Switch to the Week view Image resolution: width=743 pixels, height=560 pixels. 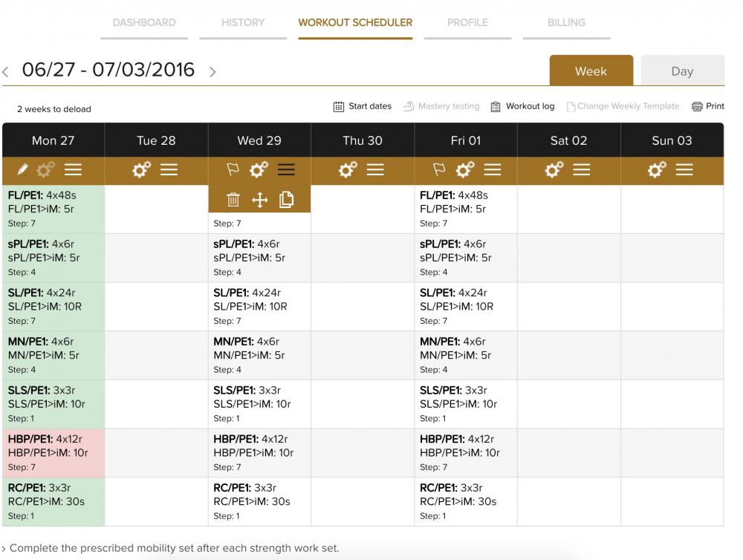591,71
